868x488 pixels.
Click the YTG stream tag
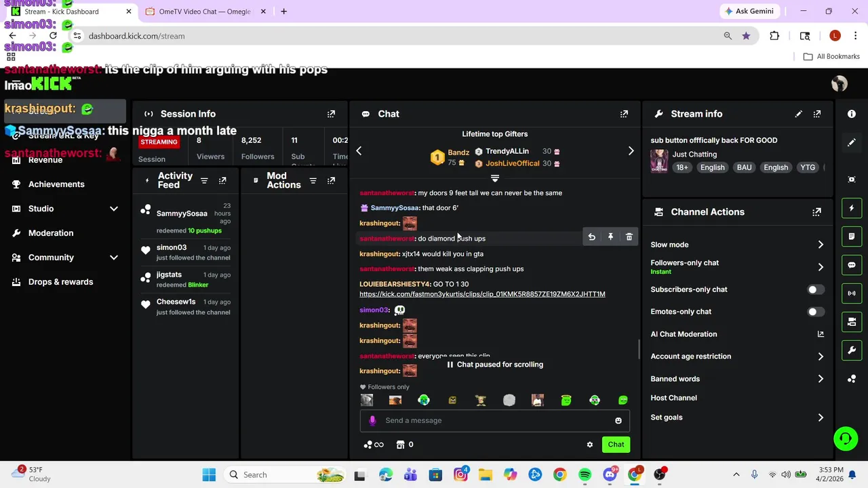click(x=807, y=167)
